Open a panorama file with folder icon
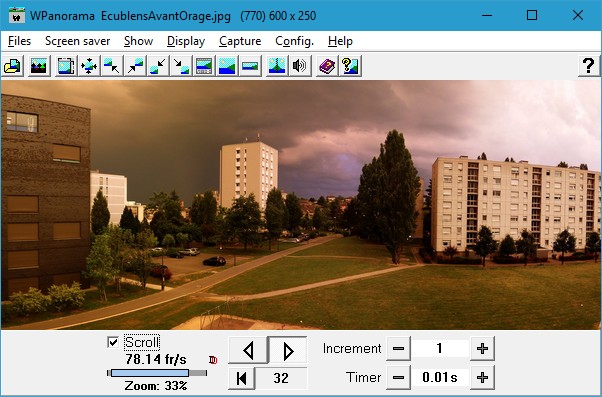602x397 pixels. tap(13, 66)
